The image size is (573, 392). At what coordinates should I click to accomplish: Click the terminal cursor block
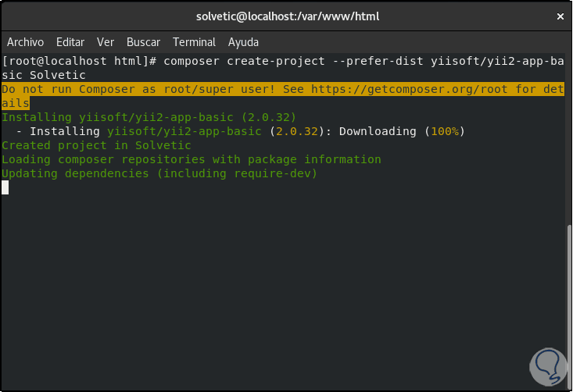pos(5,187)
